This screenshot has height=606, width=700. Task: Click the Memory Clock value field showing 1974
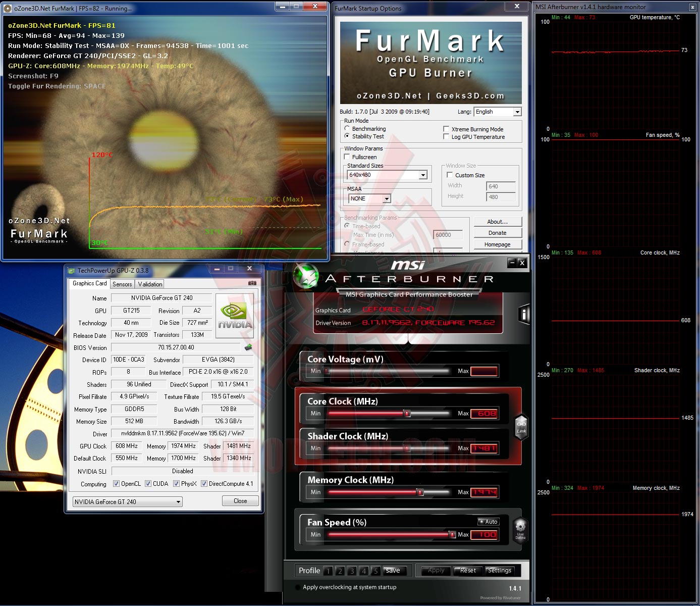pos(484,492)
